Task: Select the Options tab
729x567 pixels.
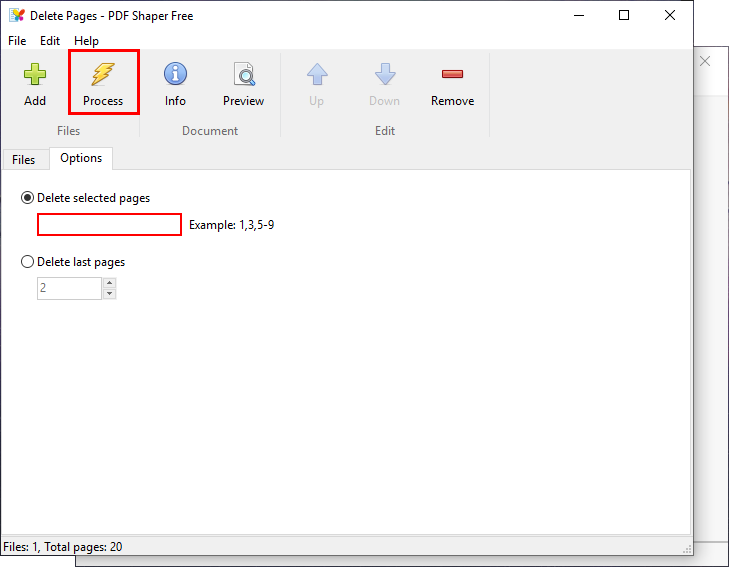Action: (81, 158)
